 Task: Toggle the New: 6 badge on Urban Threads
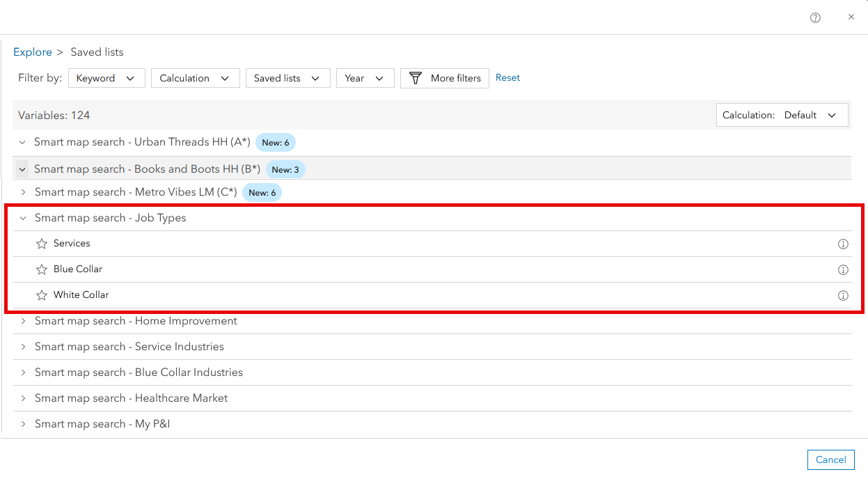(276, 142)
